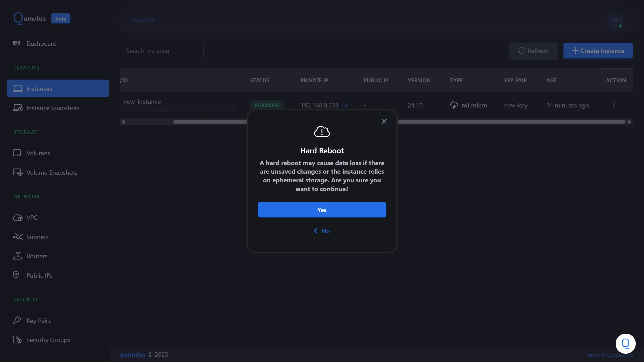Navigate to Volumes
This screenshot has height=362, width=644.
(x=38, y=153)
